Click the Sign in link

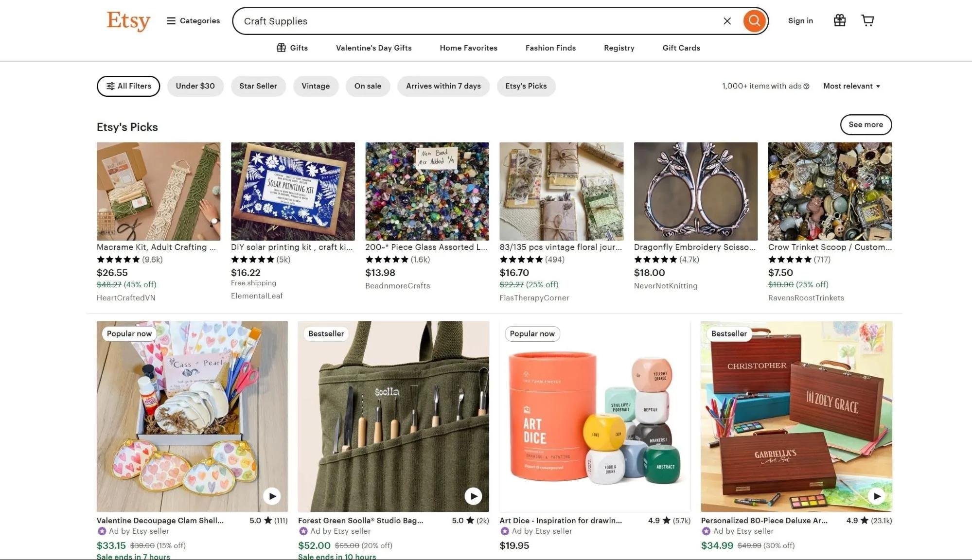[x=800, y=20]
